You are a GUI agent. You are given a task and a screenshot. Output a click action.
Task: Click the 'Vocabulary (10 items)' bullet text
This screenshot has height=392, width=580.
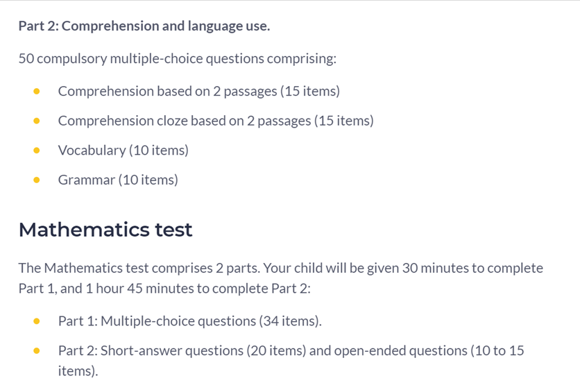point(123,151)
